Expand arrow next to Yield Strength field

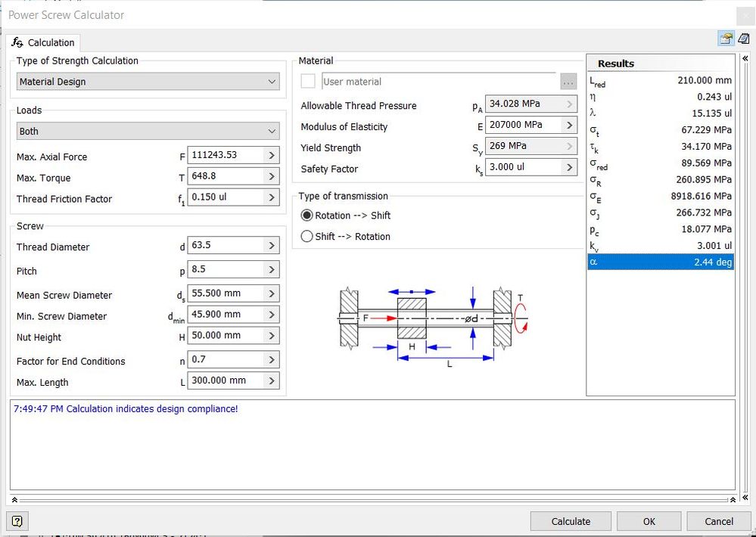569,146
